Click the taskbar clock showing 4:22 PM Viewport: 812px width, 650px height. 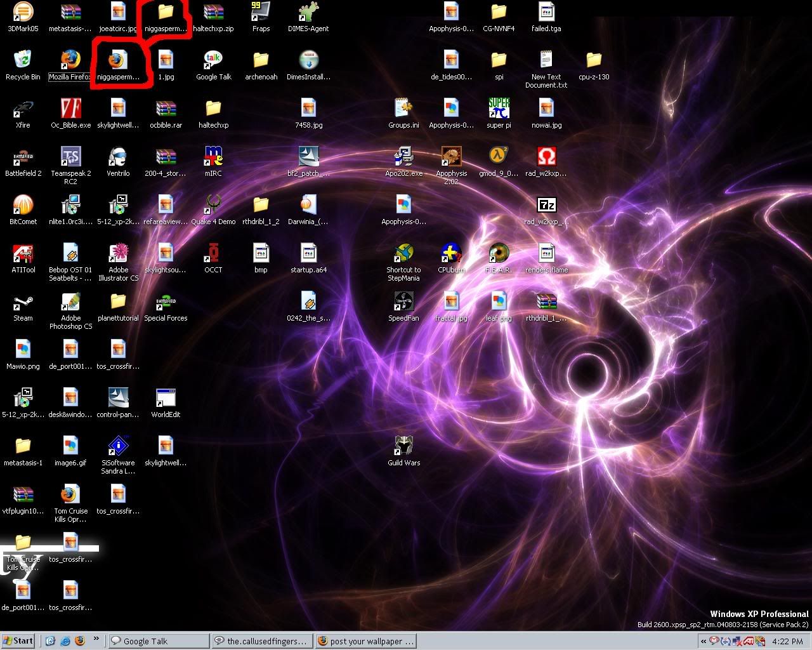click(787, 641)
